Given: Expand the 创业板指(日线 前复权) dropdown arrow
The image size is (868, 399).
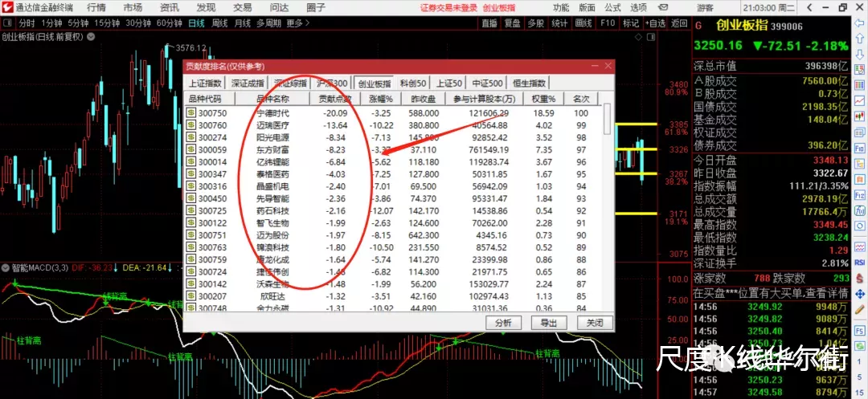Looking at the screenshot, I should click(90, 37).
